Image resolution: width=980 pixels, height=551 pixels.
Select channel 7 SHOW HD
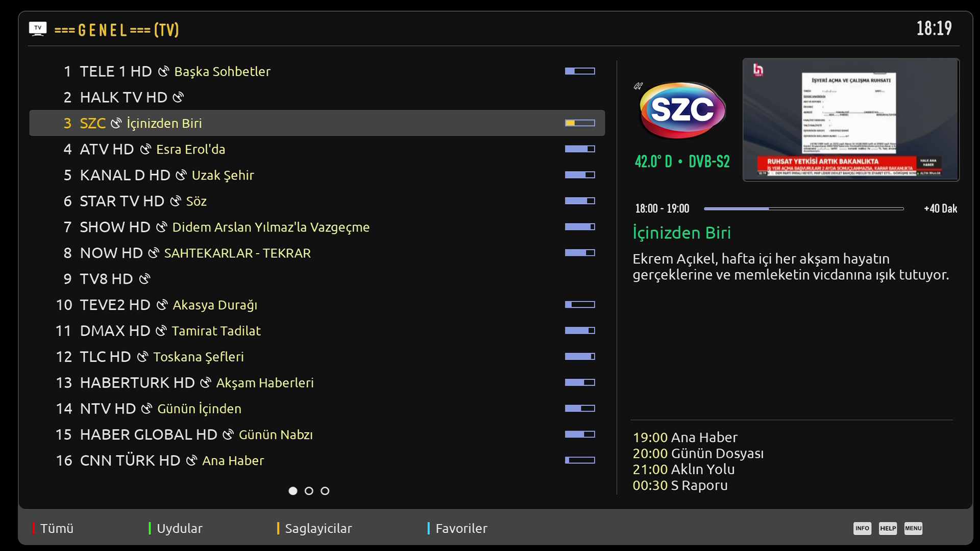317,227
